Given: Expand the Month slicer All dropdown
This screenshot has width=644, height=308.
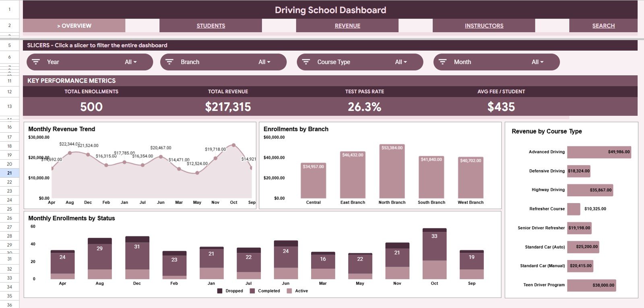Looking at the screenshot, I should click(x=537, y=62).
